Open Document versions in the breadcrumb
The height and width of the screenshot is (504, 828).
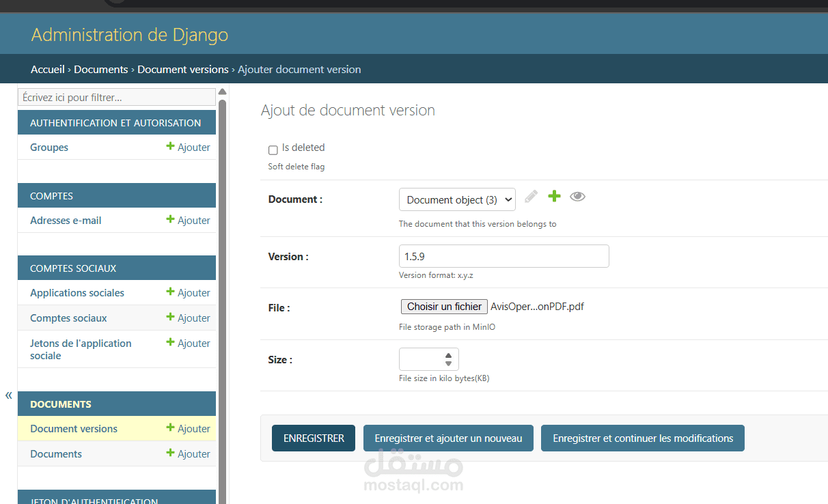coord(183,70)
